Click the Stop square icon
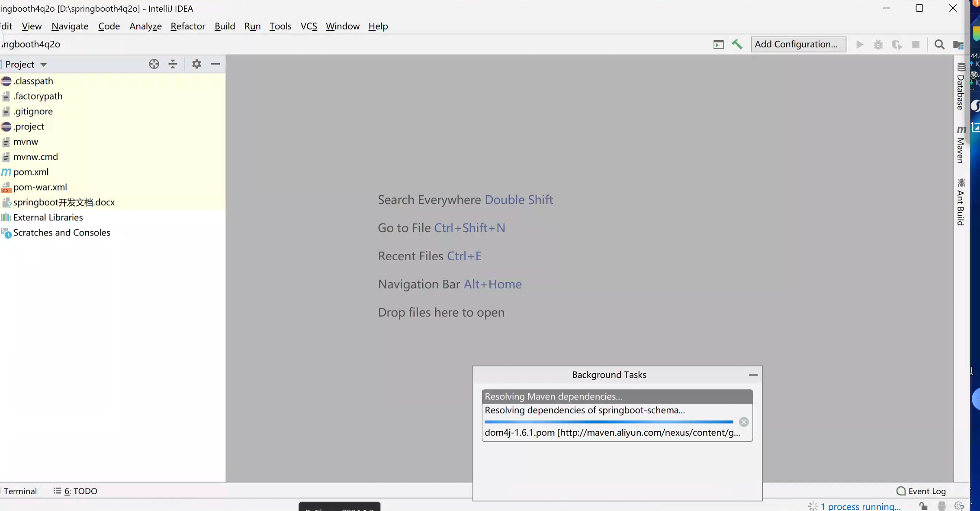The image size is (980, 511). 916,45
